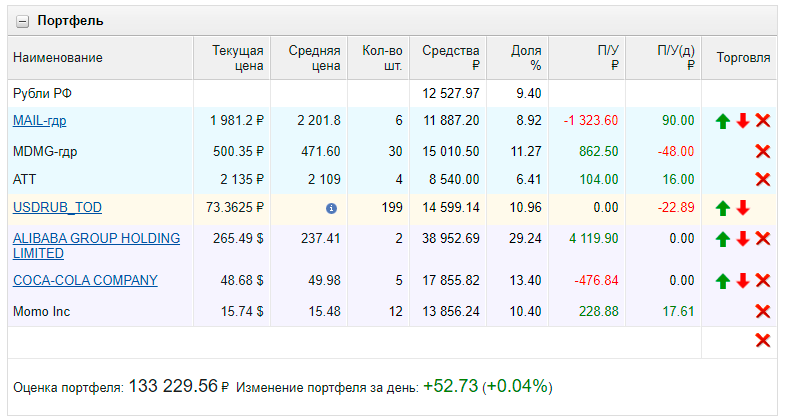Click the П/У(д) ₽ column header
This screenshot has height=420, width=786.
click(x=663, y=58)
